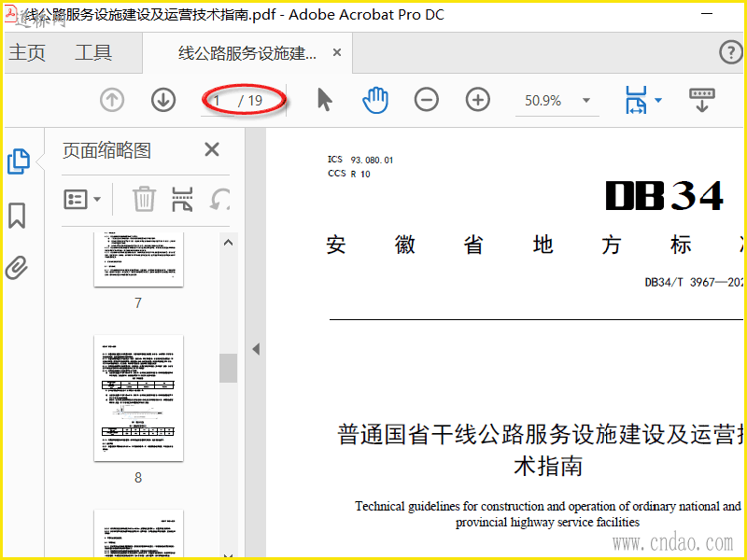
Task: Open the attachments paperclip sidebar icon
Action: click(17, 268)
